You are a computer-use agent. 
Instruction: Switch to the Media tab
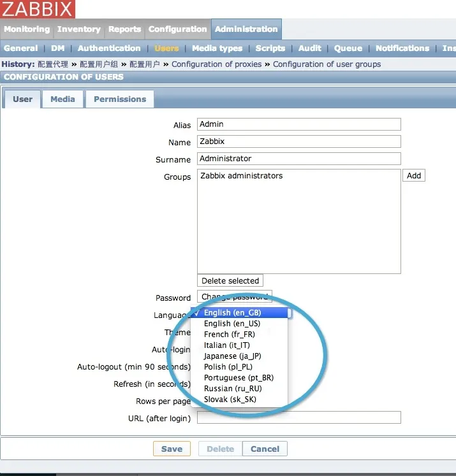point(63,99)
